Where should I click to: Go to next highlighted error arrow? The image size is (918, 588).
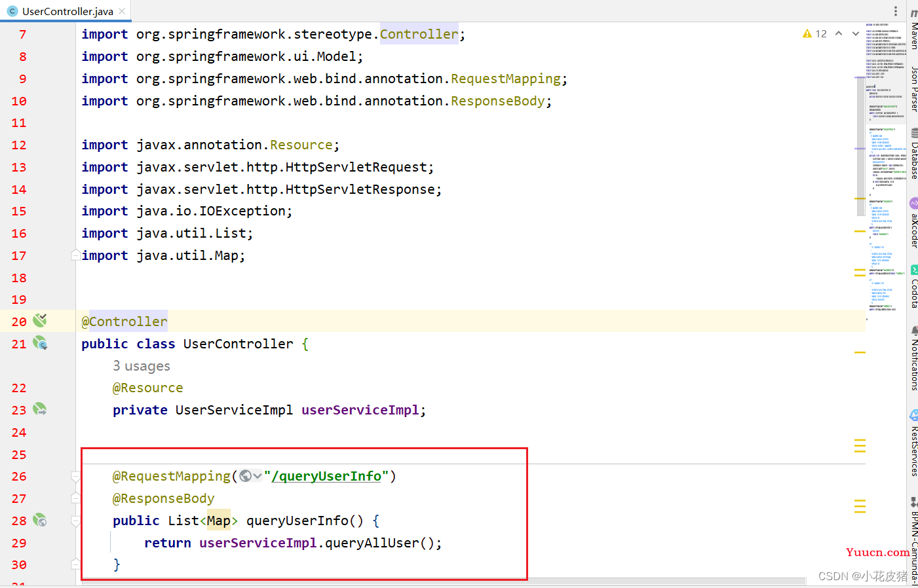(x=856, y=33)
